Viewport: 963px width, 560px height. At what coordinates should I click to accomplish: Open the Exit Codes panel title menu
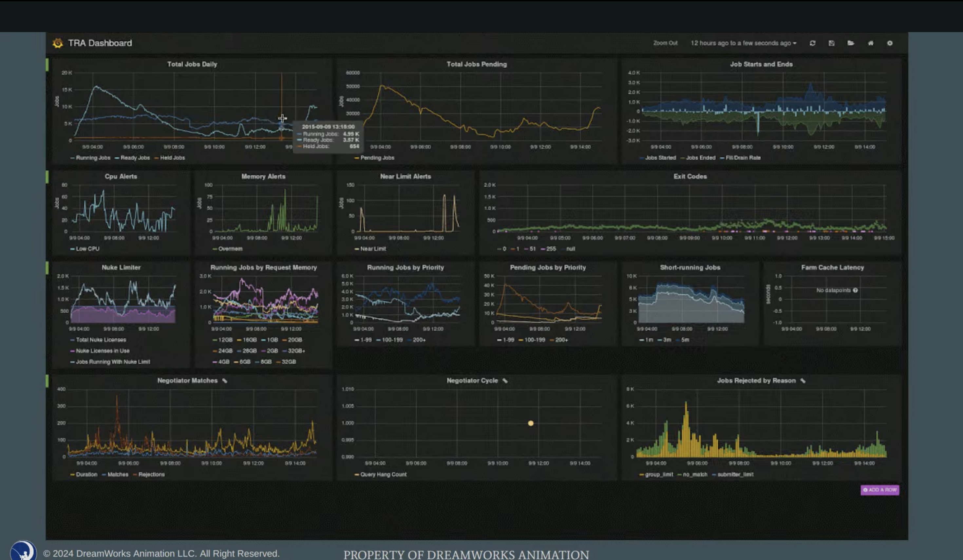click(690, 177)
